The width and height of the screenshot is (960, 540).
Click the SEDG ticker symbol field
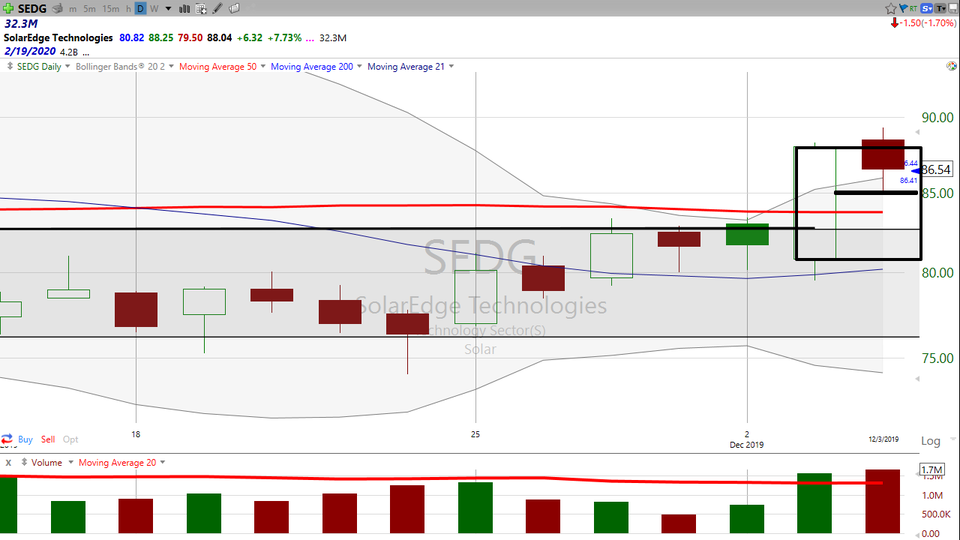click(x=32, y=9)
